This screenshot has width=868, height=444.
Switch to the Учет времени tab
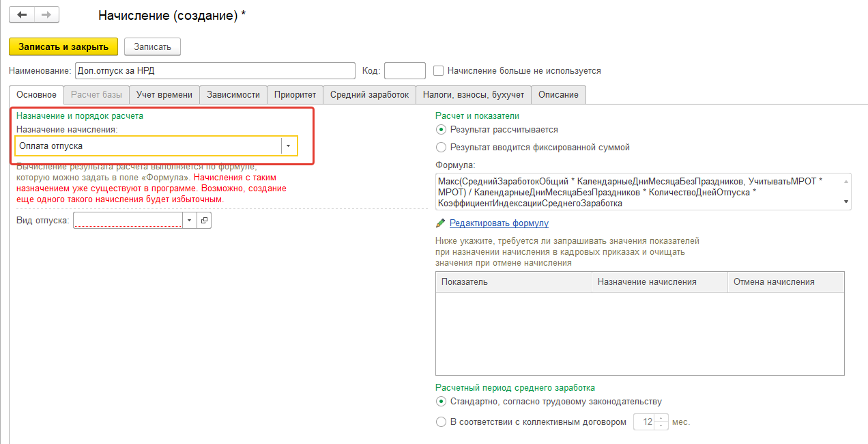[164, 95]
